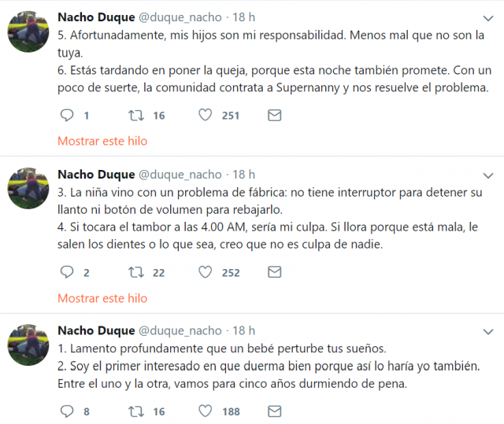Share the 4.00 AM tweet by message
Screen dimensions: 504x424
pos(274,272)
